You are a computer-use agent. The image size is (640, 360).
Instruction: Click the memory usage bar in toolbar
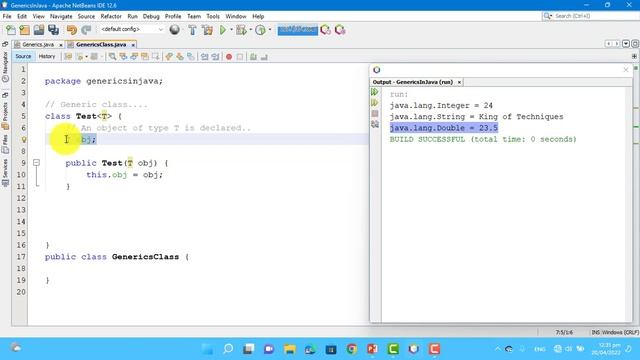tap(298, 30)
